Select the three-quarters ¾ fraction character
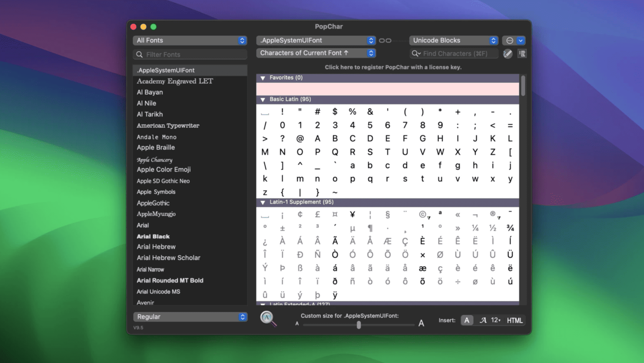 510,228
